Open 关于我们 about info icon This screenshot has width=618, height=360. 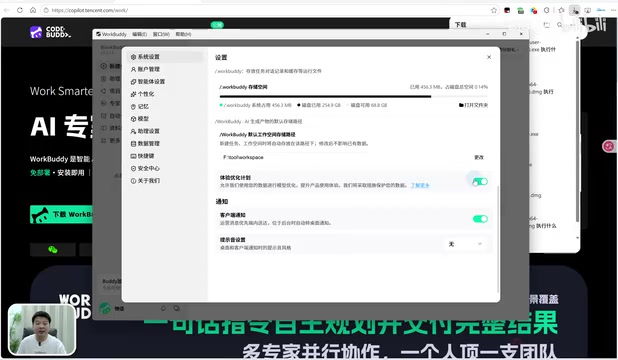[x=133, y=181]
